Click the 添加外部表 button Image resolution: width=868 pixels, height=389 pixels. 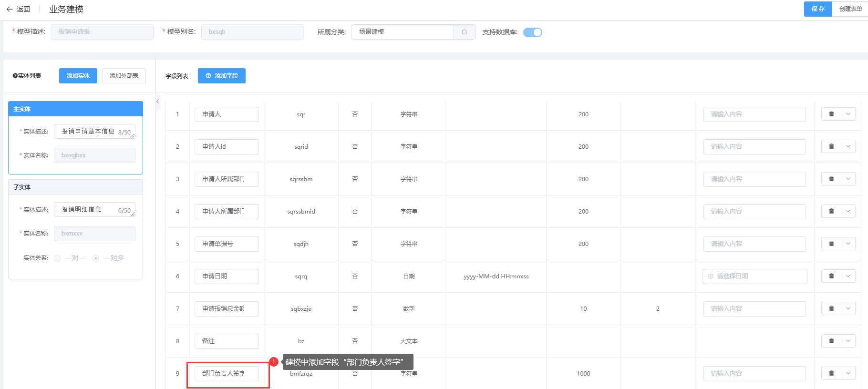click(124, 76)
